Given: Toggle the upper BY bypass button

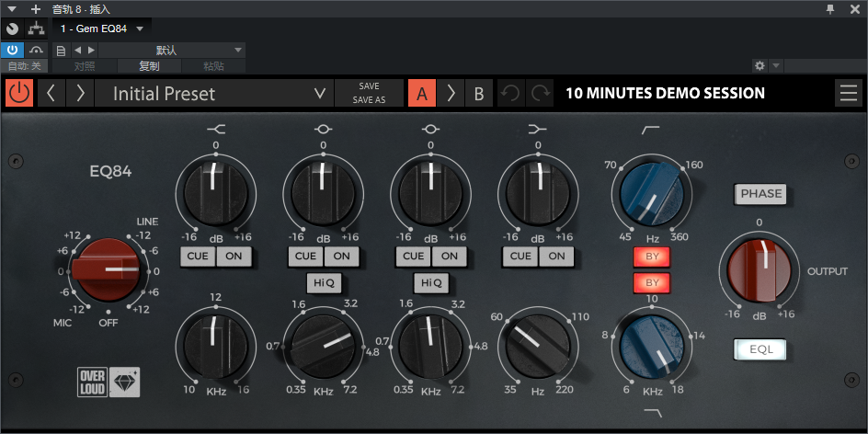Looking at the screenshot, I should 652,257.
